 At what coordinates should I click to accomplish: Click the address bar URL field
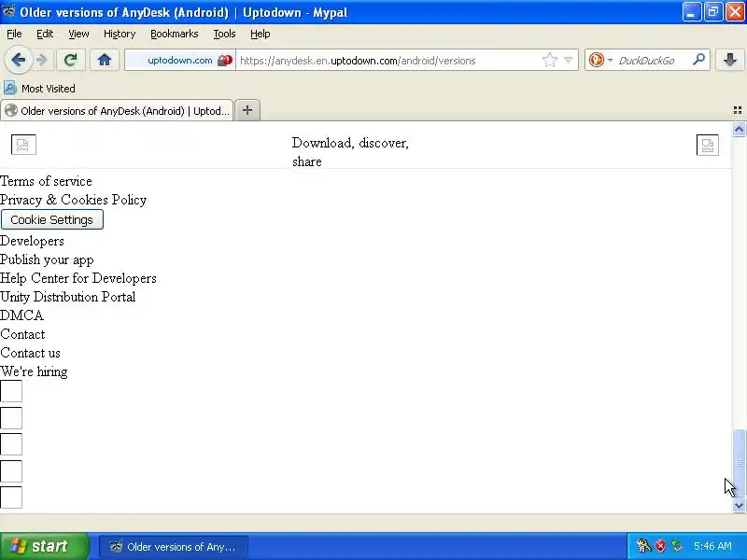[388, 61]
